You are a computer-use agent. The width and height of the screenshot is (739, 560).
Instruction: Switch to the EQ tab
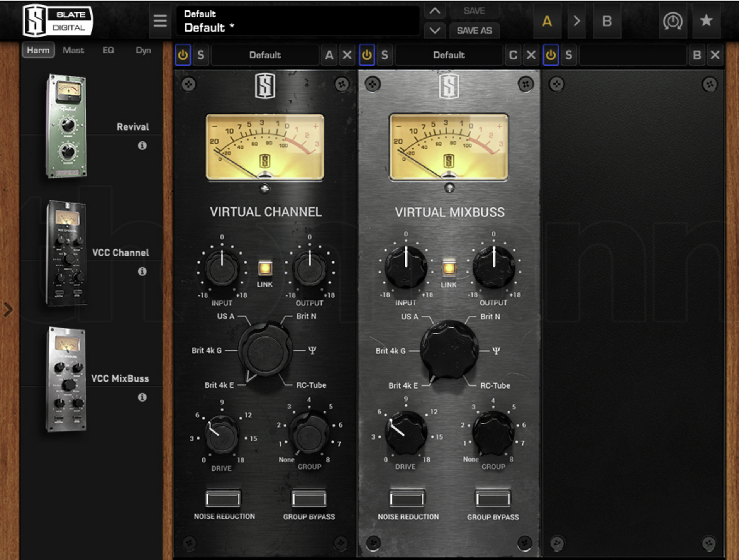108,50
